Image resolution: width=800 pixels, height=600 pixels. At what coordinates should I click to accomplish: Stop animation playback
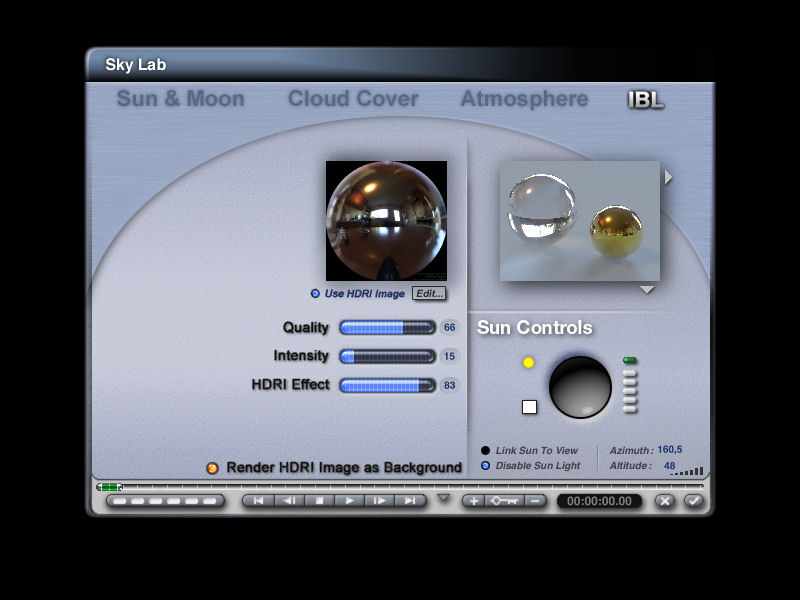point(319,501)
